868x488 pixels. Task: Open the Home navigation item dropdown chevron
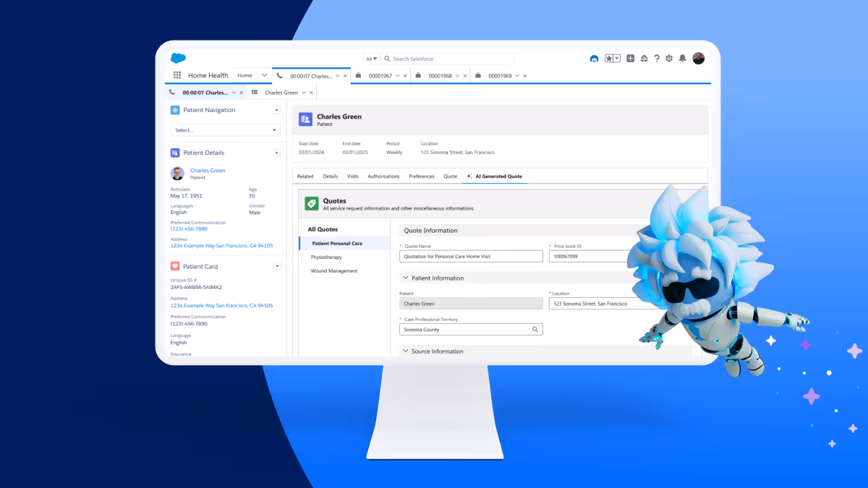point(264,75)
